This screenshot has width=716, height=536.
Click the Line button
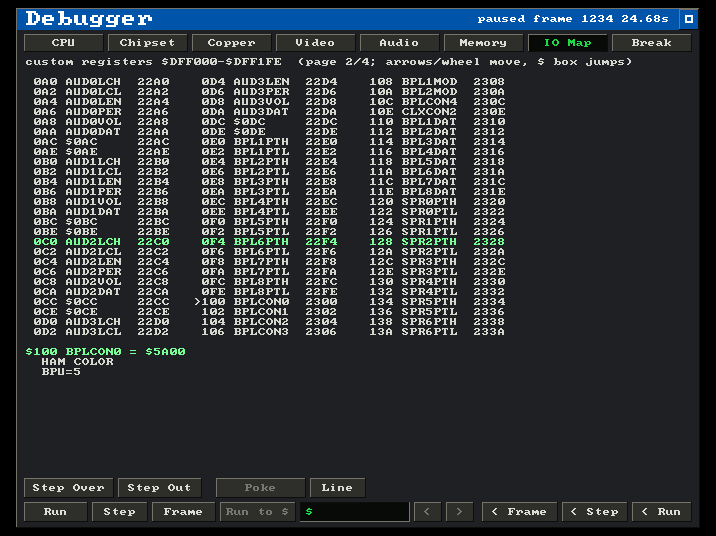[x=337, y=488]
